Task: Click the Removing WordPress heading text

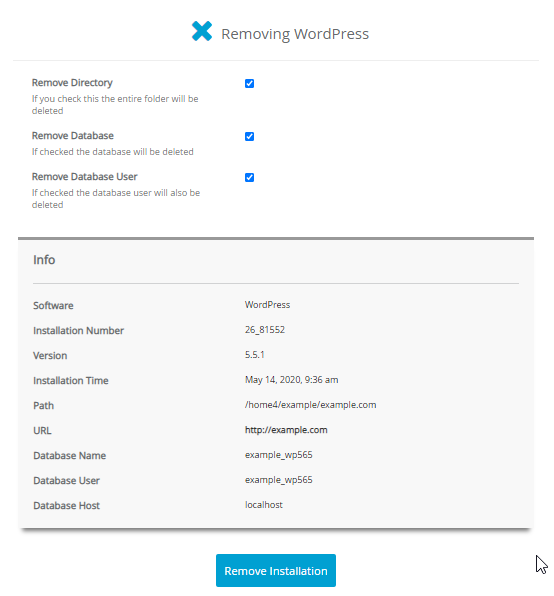Action: point(295,34)
